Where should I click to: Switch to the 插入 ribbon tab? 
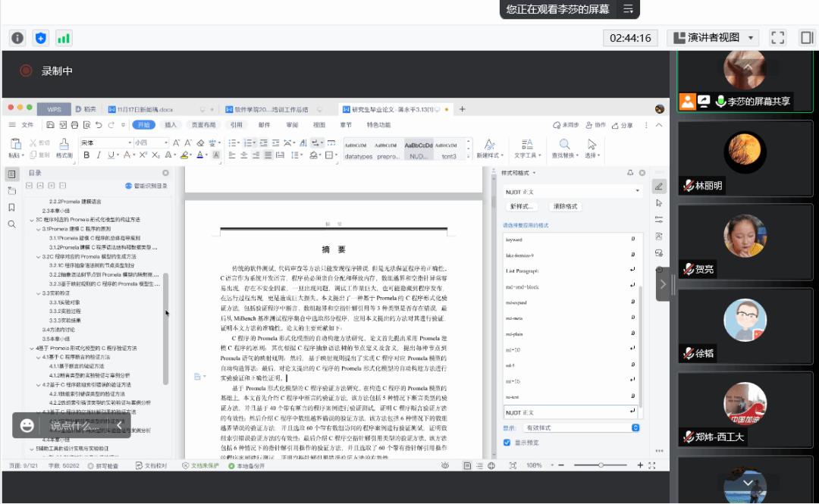click(171, 125)
